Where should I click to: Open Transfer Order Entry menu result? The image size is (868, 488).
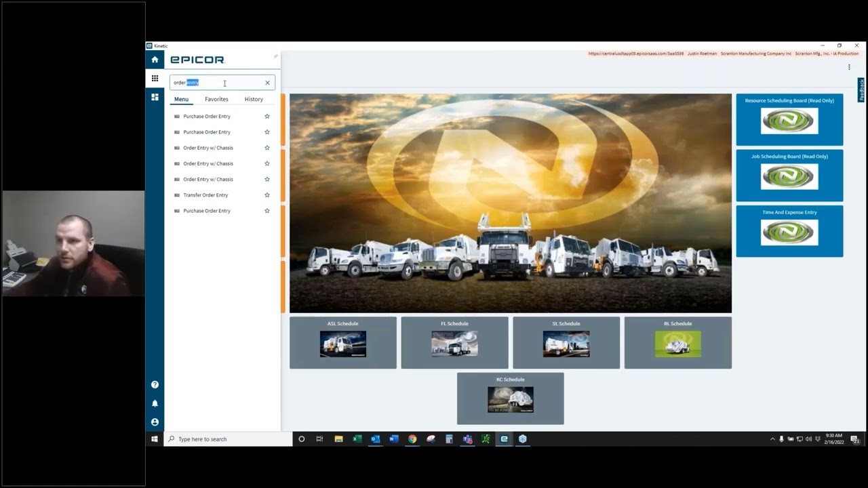click(x=205, y=195)
